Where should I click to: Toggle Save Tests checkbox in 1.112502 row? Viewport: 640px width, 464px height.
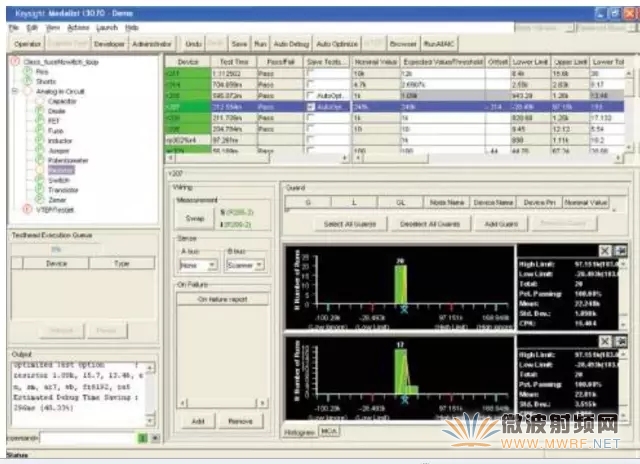point(311,73)
